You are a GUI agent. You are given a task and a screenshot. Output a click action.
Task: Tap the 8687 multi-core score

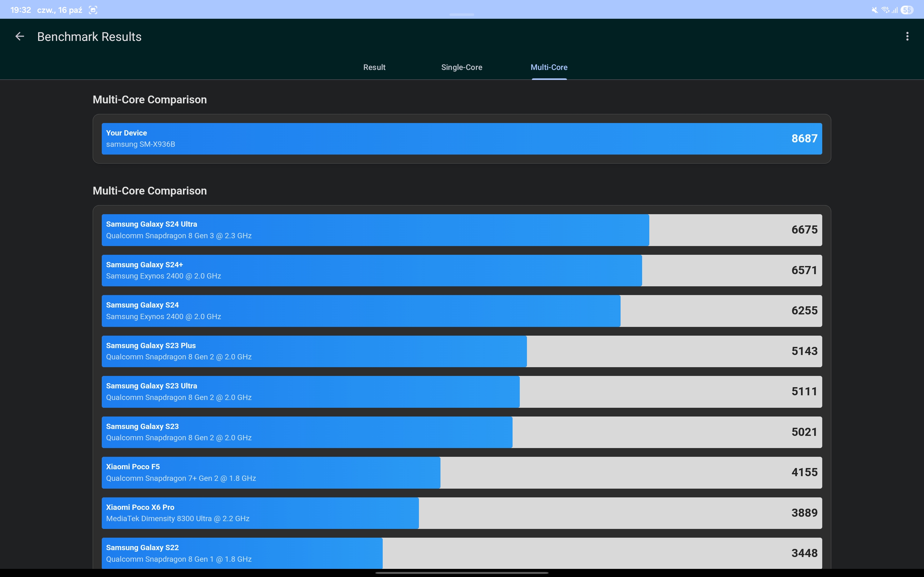pyautogui.click(x=804, y=139)
